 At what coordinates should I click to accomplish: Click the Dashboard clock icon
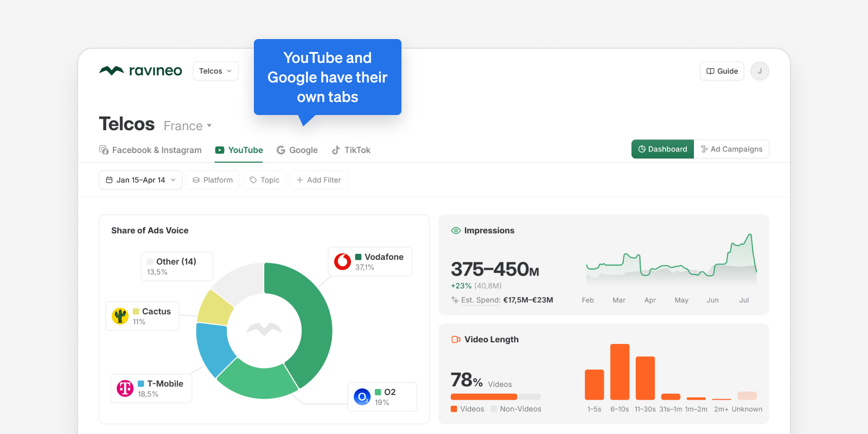642,149
